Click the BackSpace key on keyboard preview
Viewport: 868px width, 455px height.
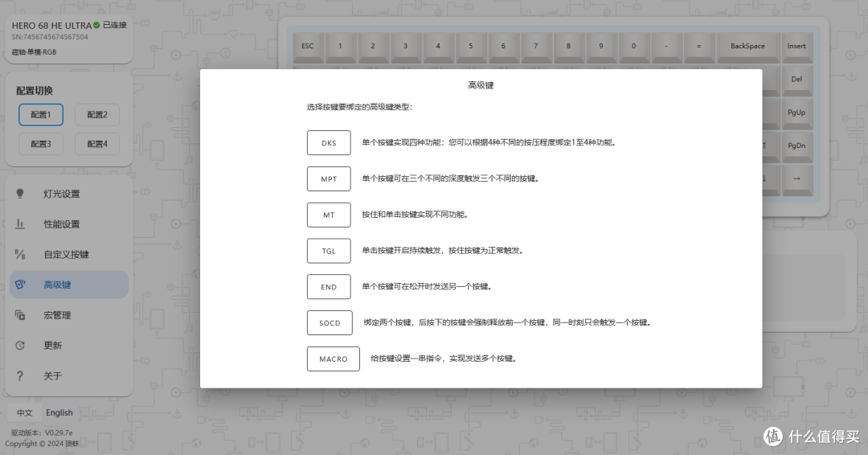(x=748, y=47)
